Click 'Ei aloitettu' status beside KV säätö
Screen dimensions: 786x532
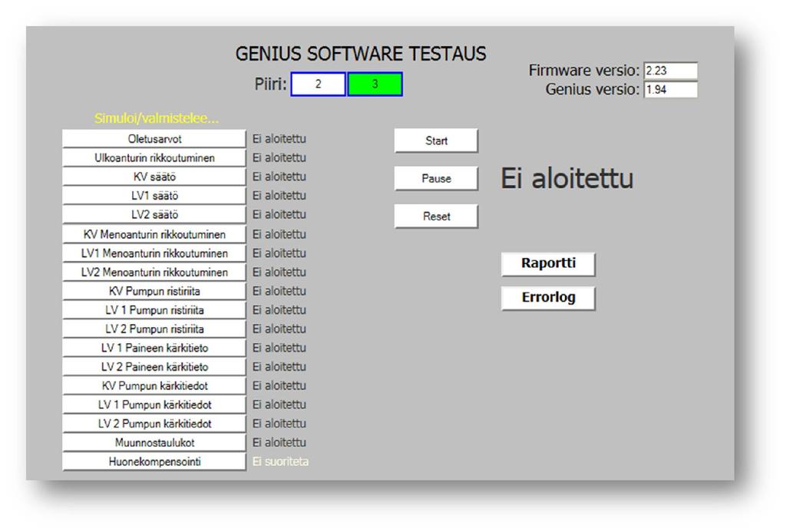tap(279, 177)
